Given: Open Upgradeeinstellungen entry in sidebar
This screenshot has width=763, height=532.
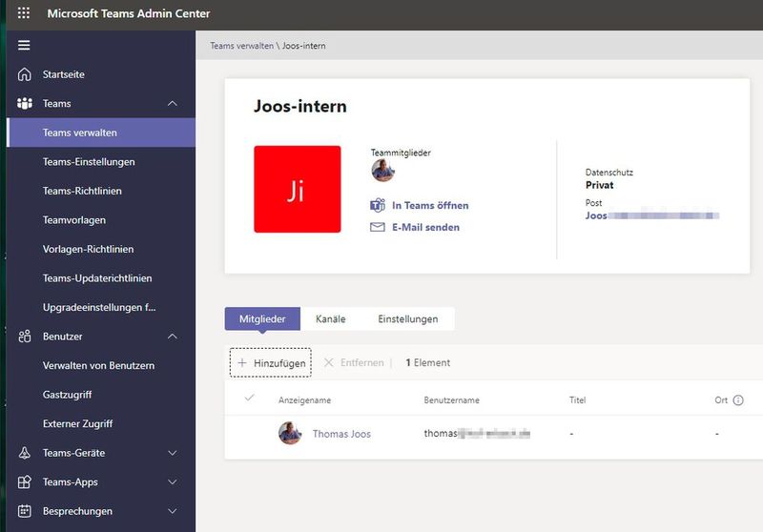Looking at the screenshot, I should click(x=101, y=307).
